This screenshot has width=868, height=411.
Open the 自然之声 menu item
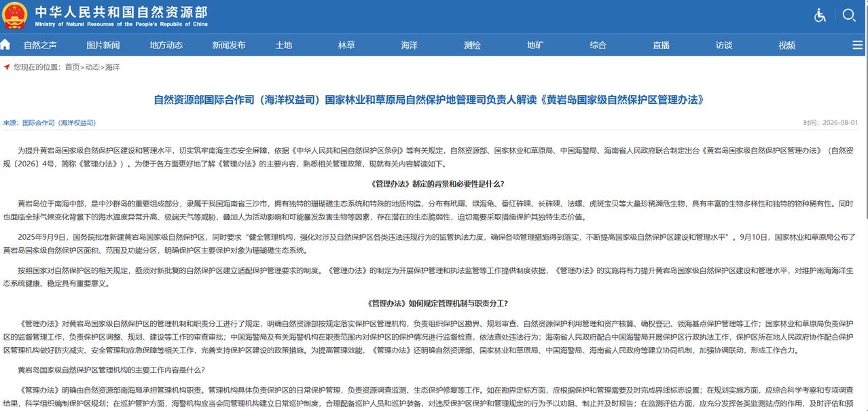pos(40,46)
